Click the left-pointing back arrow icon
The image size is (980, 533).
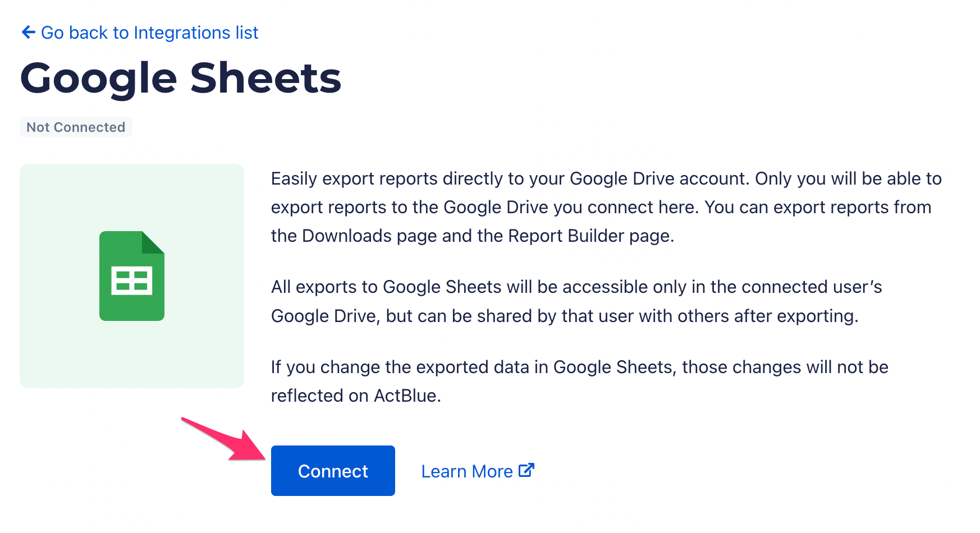(x=28, y=33)
